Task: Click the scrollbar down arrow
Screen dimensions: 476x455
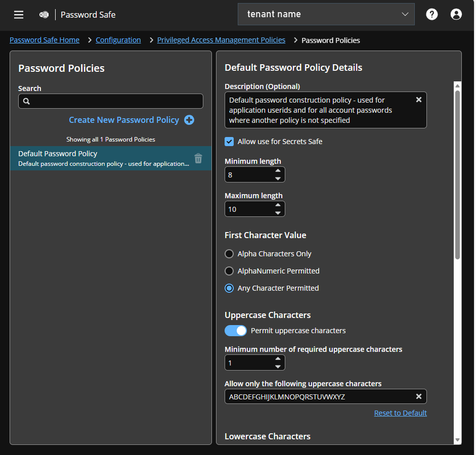Action: click(x=457, y=440)
